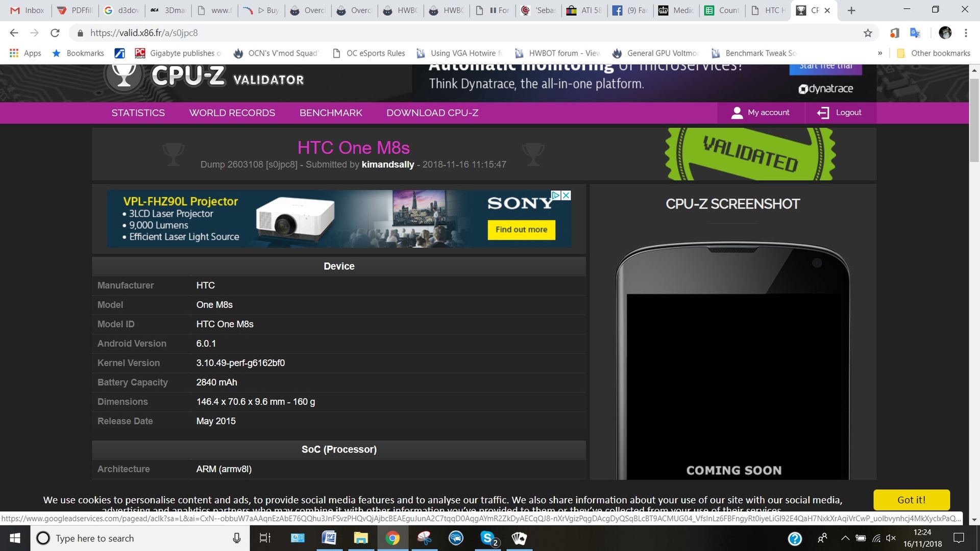The width and height of the screenshot is (980, 551).
Task: Switch to the Inbox Gmail tab
Action: pos(28,10)
